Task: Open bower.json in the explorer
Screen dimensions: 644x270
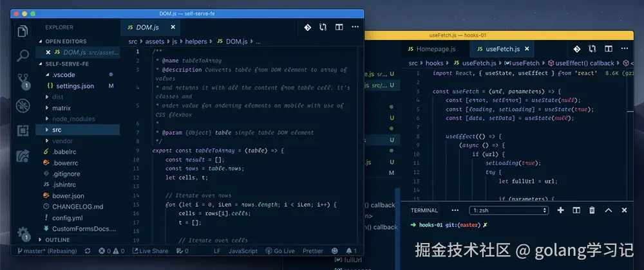Action: [68, 196]
